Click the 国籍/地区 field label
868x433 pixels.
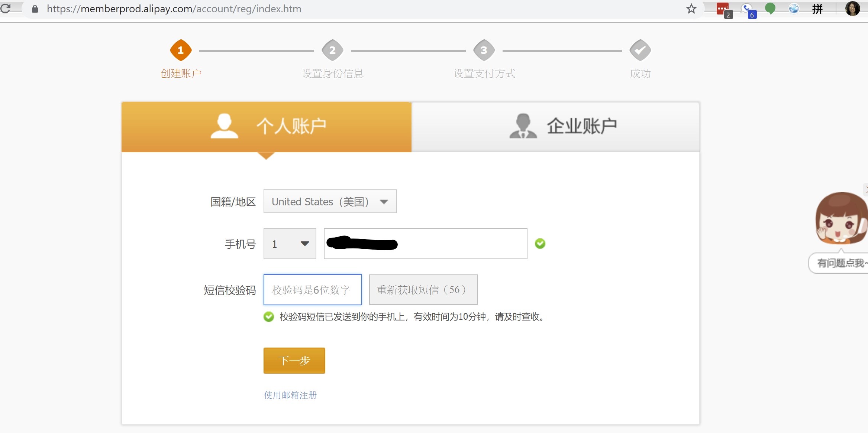pos(233,202)
